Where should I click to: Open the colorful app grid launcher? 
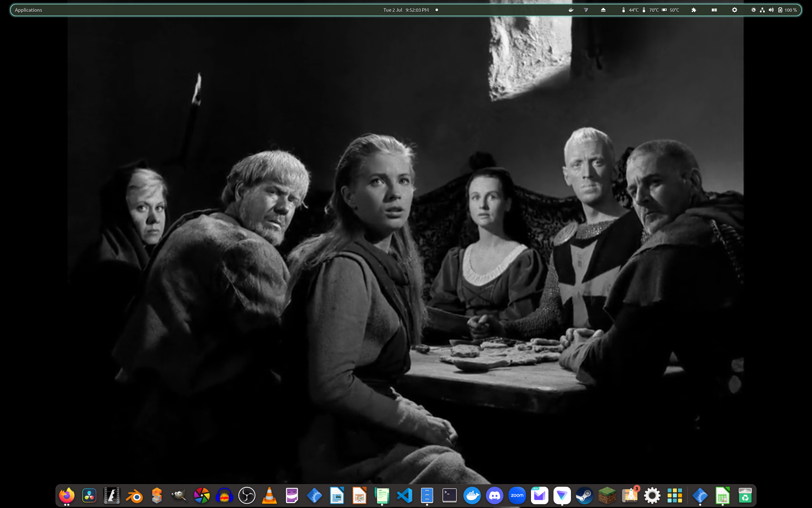(675, 495)
